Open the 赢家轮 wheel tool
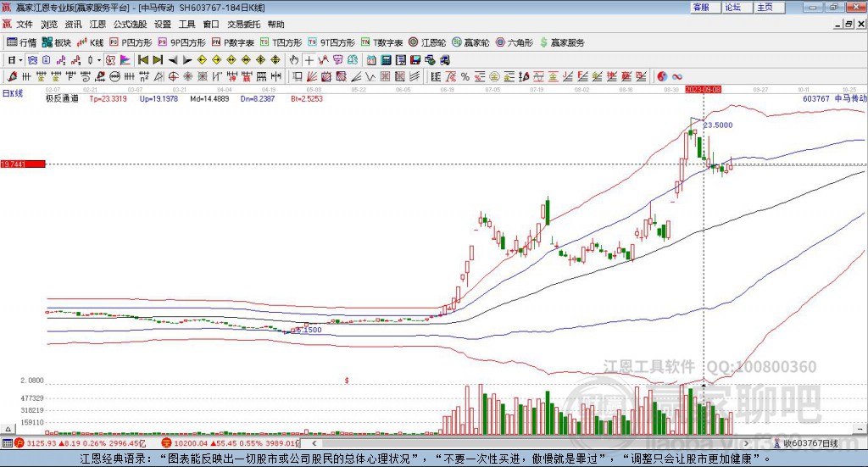868x467 pixels. click(x=470, y=42)
